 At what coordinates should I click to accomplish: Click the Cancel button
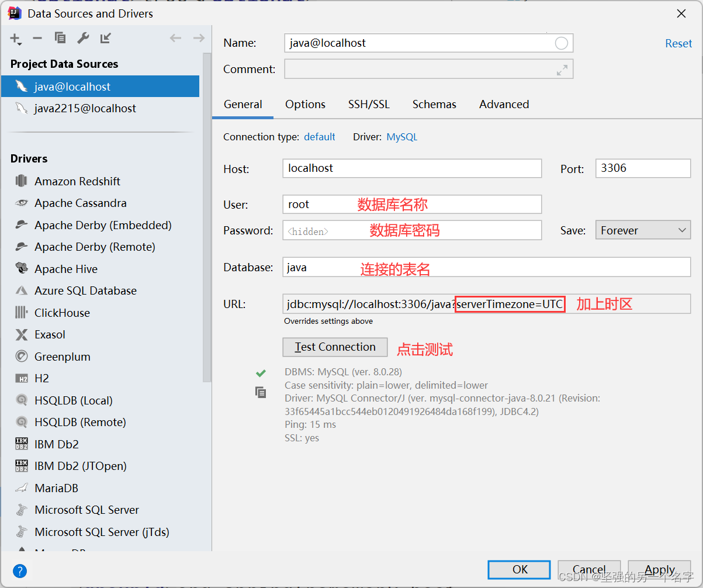tap(589, 570)
